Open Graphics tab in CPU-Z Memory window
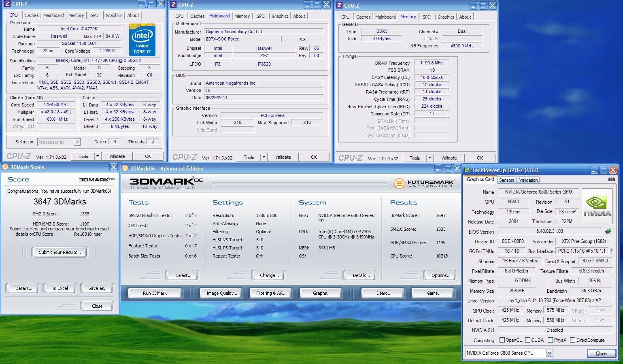This screenshot has height=364, width=623. tap(446, 17)
